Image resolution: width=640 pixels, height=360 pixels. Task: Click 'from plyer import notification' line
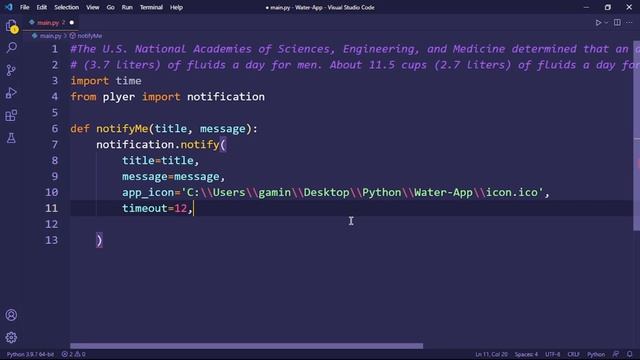[x=167, y=97]
